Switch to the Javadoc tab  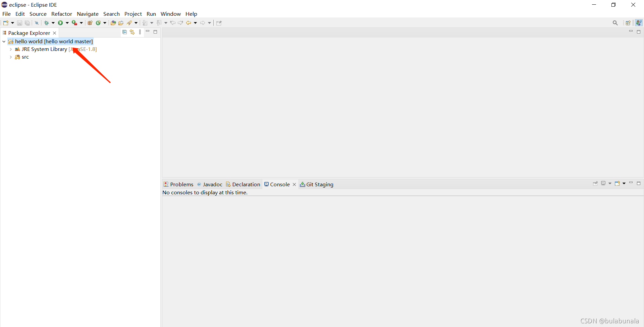(x=210, y=184)
